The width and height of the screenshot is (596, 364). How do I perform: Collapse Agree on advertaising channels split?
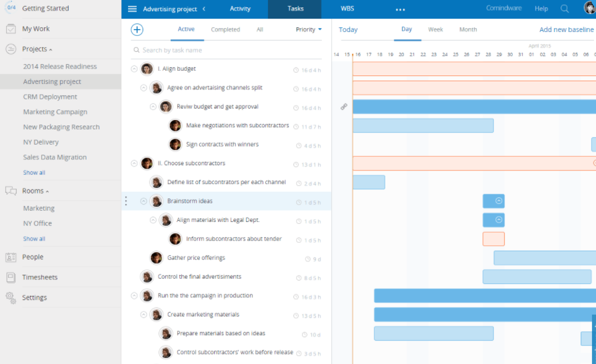point(143,88)
